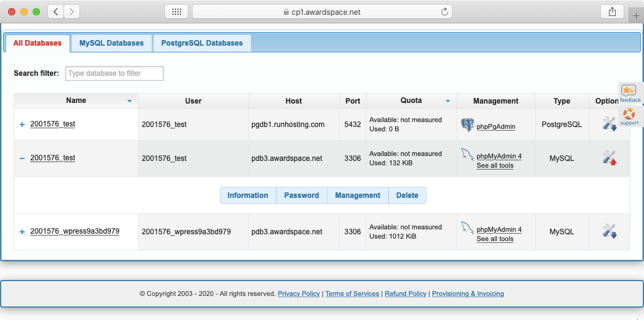Viewport: 644px width, 320px height.
Task: Click the search filter text field
Action: (115, 73)
